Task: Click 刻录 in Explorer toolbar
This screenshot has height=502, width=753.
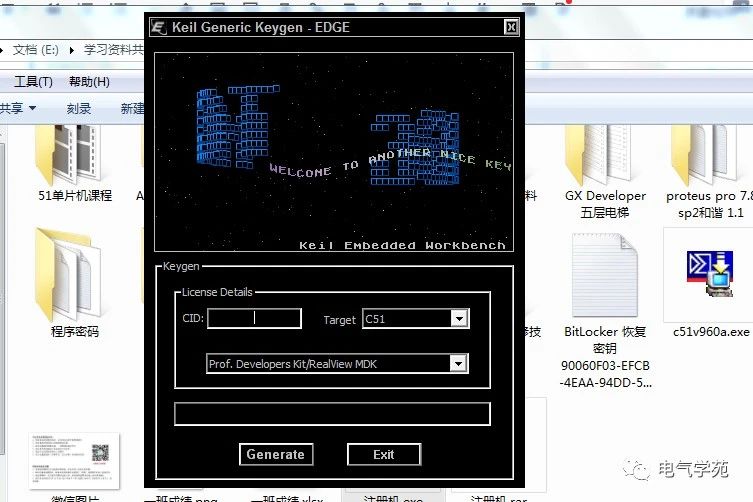Action: (79, 109)
